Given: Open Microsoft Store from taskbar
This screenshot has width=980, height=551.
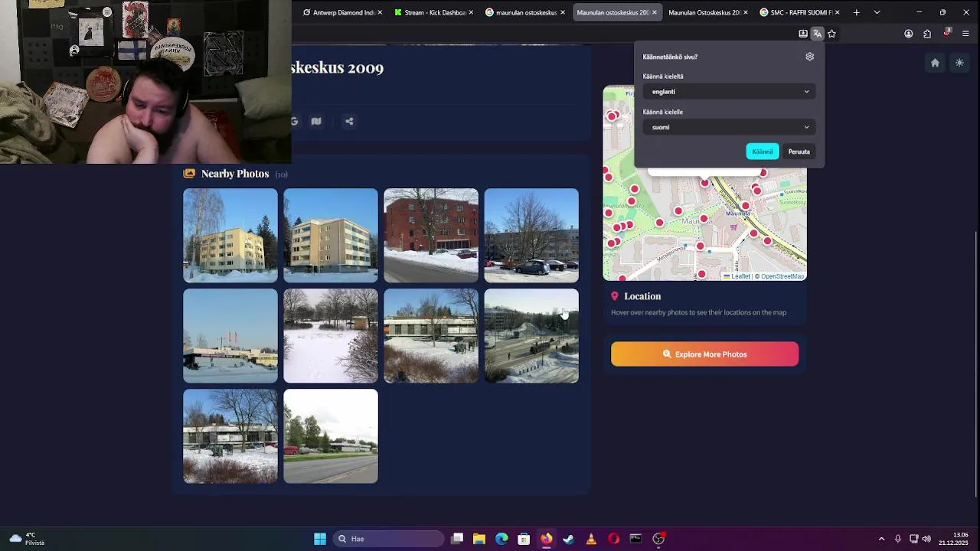Looking at the screenshot, I should 524,539.
